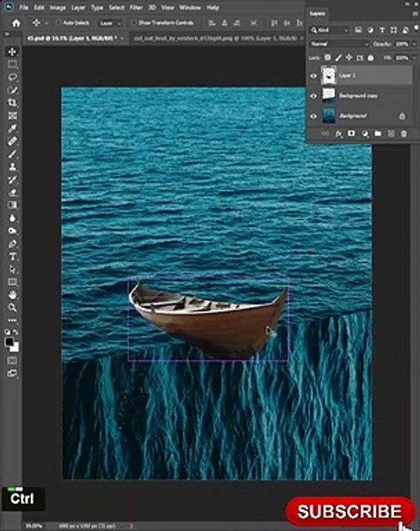Select the Pen tool
Viewport: 420px width, 531px height.
[x=13, y=244]
